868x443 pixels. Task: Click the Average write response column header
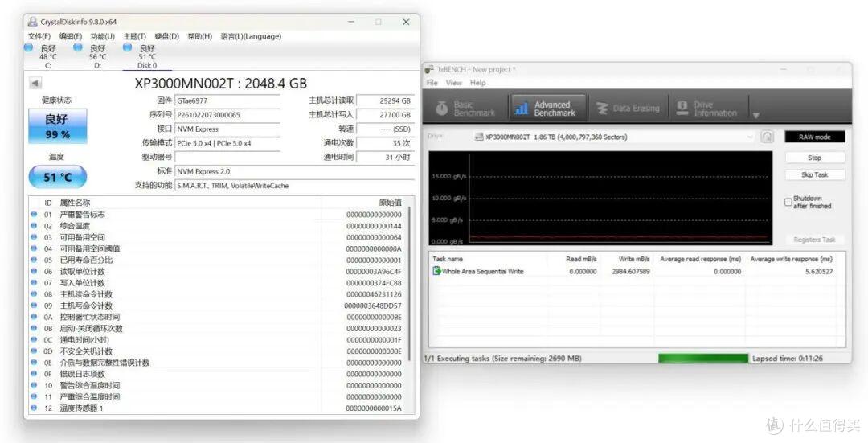coord(791,259)
